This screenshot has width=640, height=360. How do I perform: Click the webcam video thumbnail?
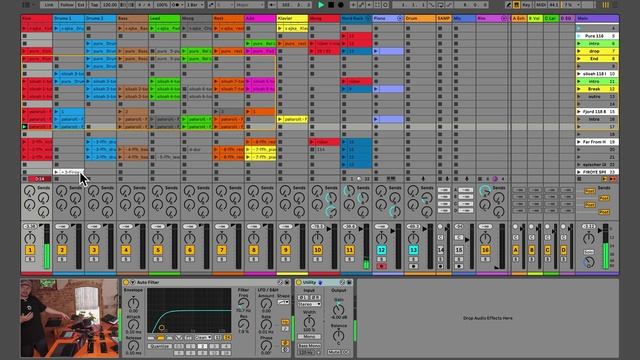tap(69, 318)
